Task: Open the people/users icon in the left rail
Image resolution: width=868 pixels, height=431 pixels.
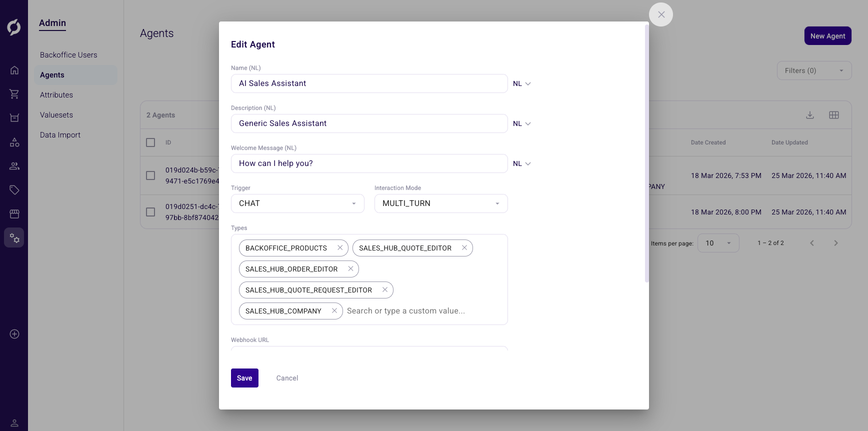Action: tap(14, 166)
